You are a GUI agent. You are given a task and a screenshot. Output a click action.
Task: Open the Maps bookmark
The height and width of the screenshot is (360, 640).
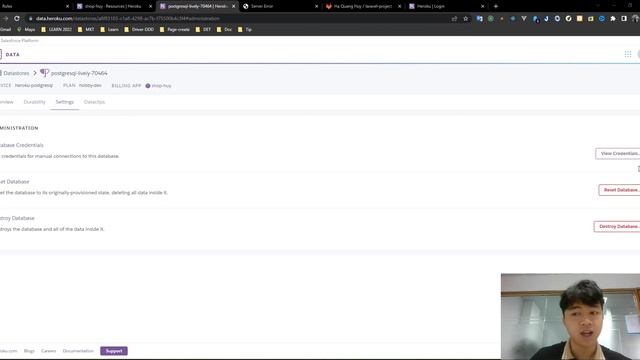click(x=26, y=29)
